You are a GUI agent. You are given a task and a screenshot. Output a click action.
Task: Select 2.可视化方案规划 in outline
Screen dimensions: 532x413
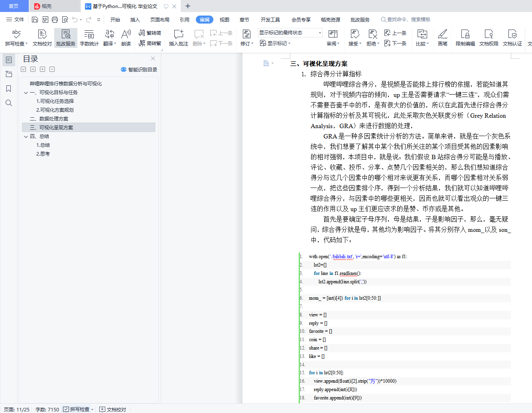coord(55,110)
